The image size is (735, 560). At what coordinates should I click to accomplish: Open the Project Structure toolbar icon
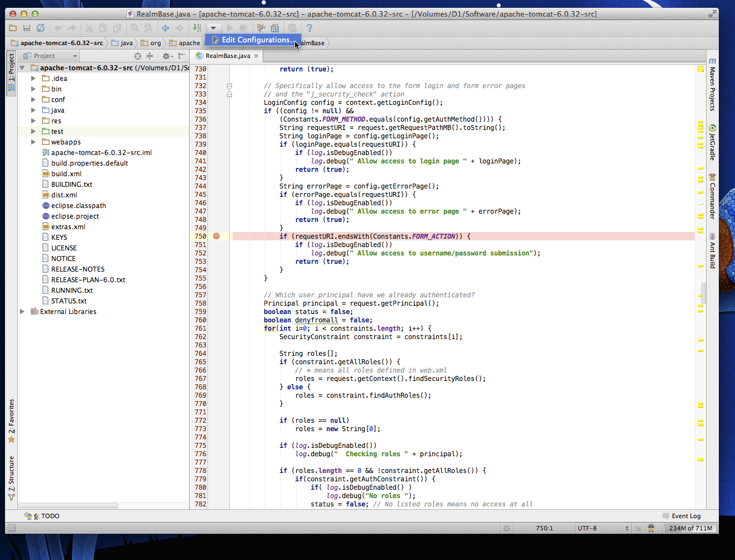coord(275,28)
